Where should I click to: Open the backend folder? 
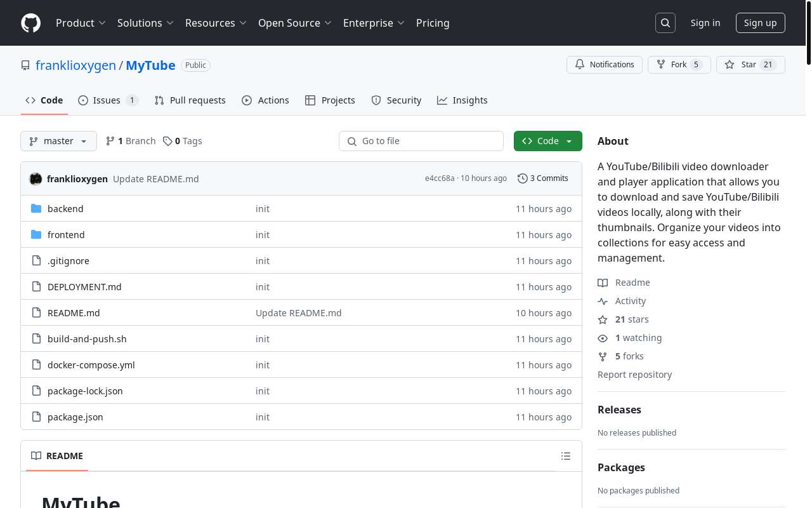65,209
